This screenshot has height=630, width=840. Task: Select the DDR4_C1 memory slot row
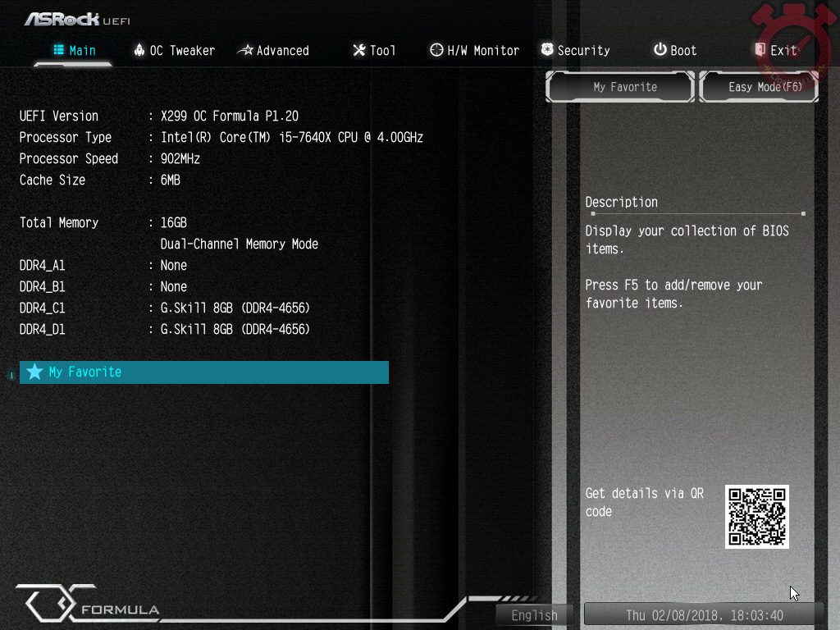click(164, 308)
